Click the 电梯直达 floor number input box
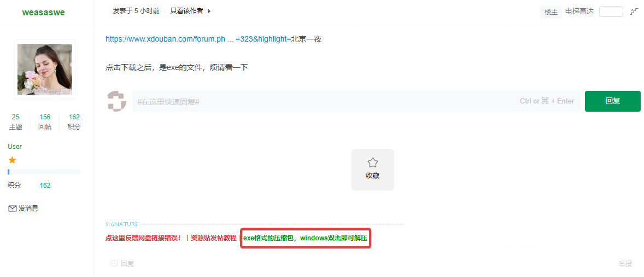The width and height of the screenshot is (644, 277). point(611,11)
